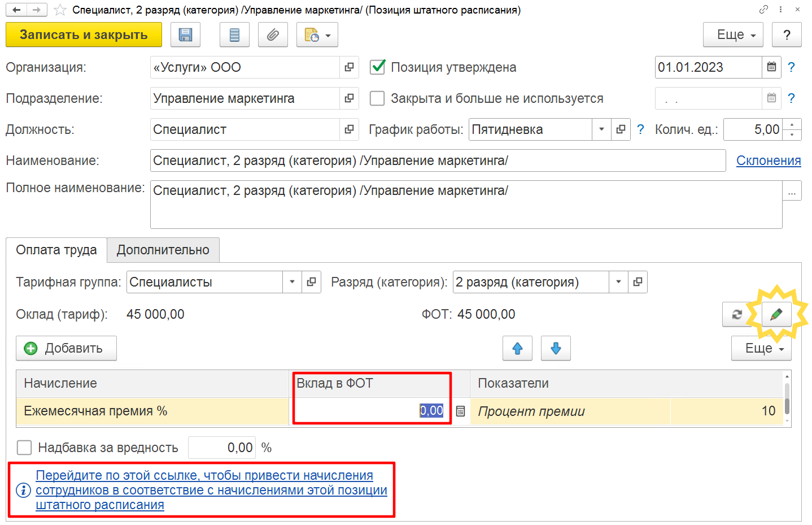Open the 2 разряд (категория) record
This screenshot has height=525, width=812.
(638, 282)
